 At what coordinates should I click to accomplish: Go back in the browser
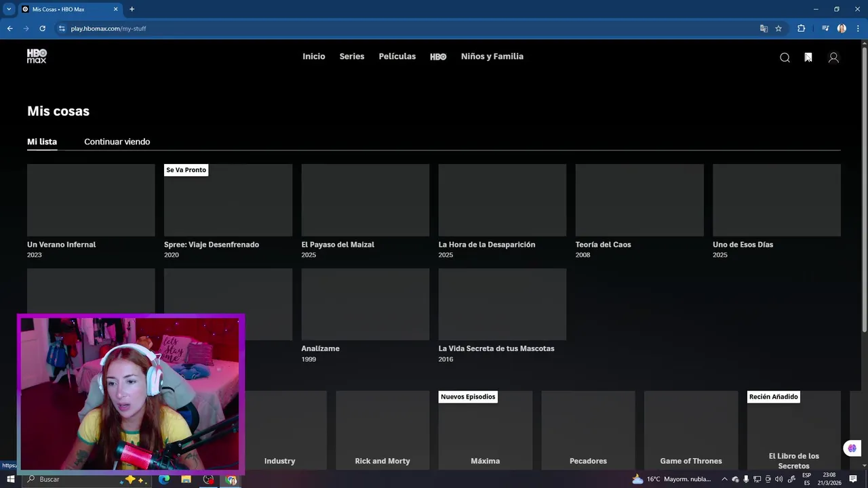tap(9, 28)
